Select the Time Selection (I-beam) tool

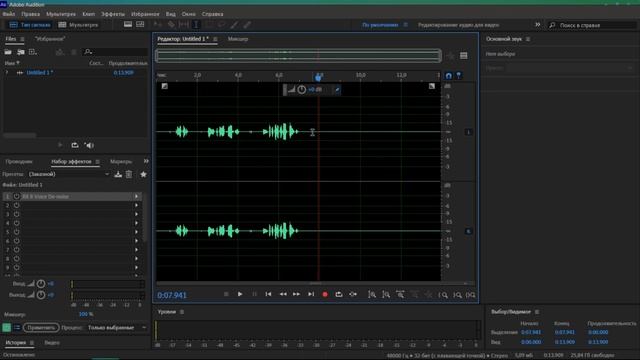click(196, 24)
